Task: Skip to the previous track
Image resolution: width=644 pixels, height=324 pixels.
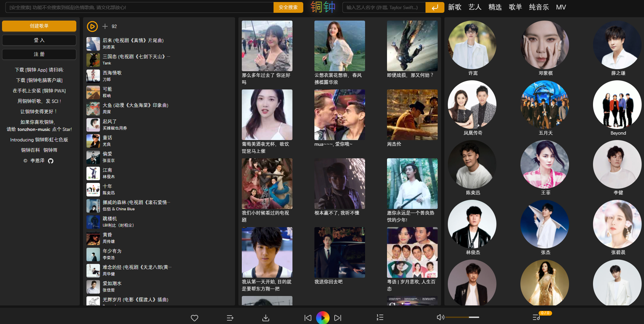Action: pos(308,318)
